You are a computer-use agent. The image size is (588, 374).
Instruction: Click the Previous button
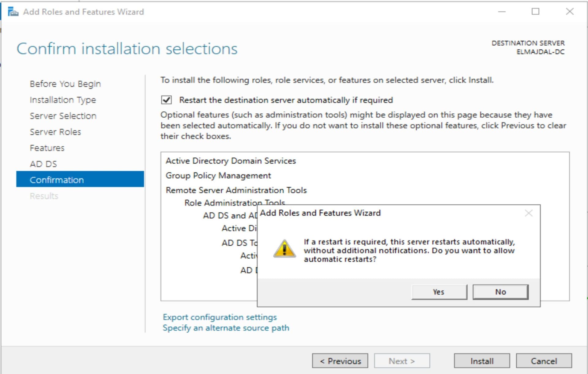click(340, 361)
